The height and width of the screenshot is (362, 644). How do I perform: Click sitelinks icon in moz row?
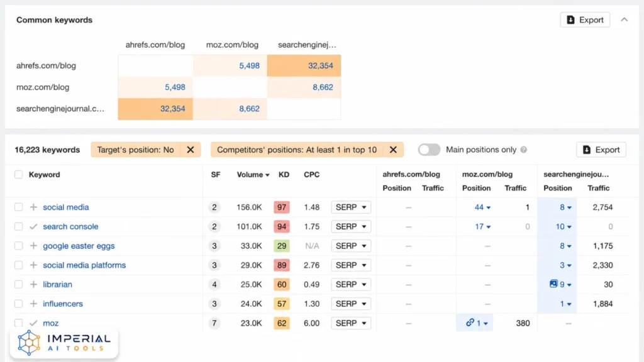coord(470,322)
